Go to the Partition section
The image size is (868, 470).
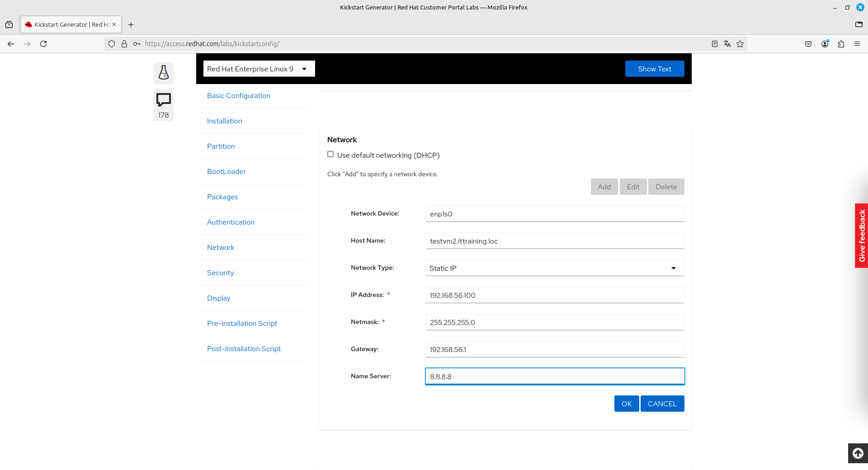point(221,146)
